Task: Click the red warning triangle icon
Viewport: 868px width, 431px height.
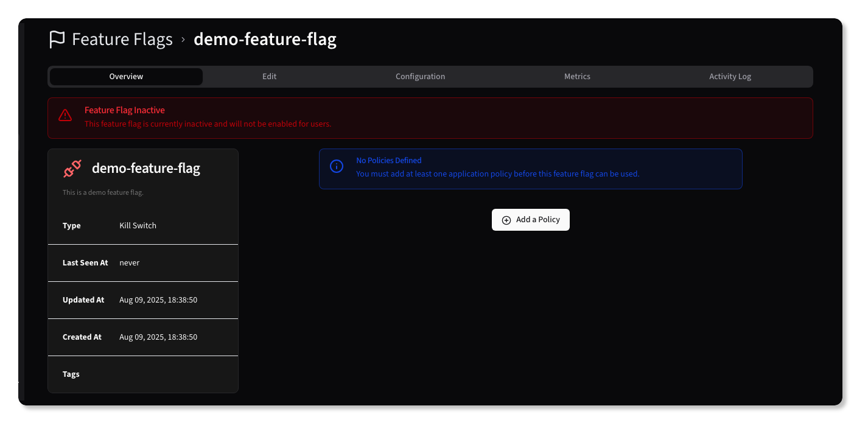Action: 65,116
